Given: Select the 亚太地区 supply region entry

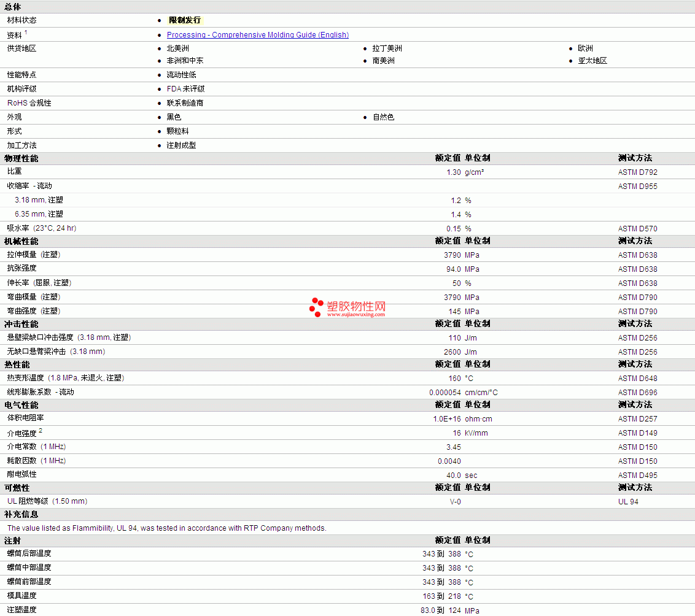Looking at the screenshot, I should click(592, 61).
